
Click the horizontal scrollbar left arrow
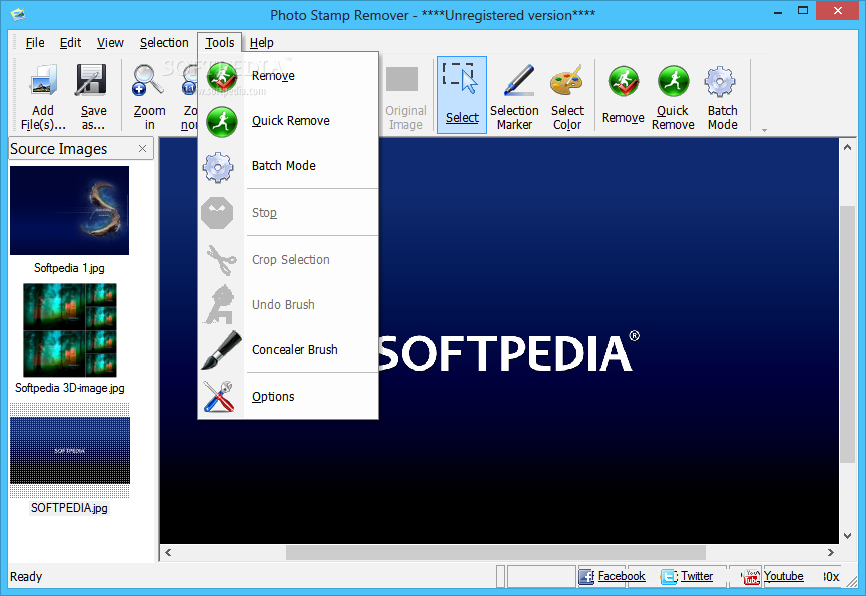pos(168,552)
